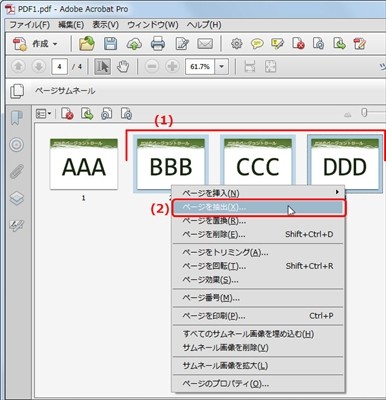Open the Settings gear icon
This screenshot has height=400, width=386.
pos(237,44)
